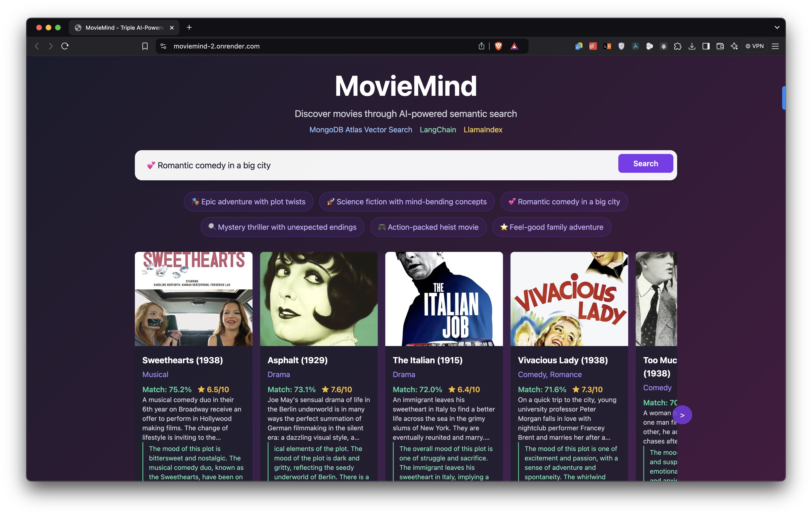Choose 'Action-packed heist movie' suggestion chip

tap(428, 227)
